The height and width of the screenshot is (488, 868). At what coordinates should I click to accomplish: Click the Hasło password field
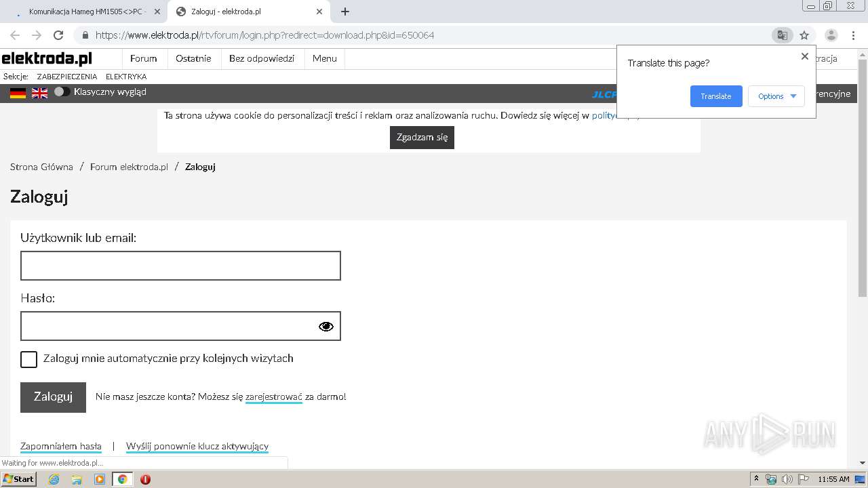tap(180, 326)
